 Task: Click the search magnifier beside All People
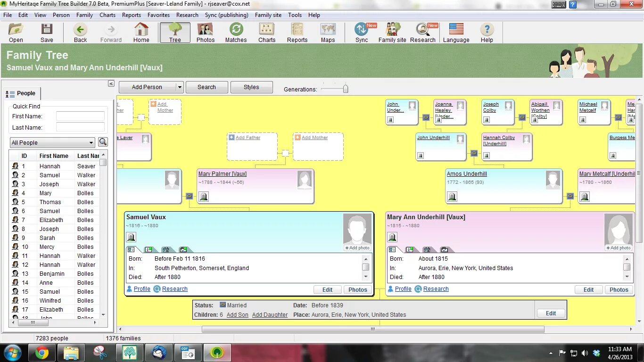103,142
